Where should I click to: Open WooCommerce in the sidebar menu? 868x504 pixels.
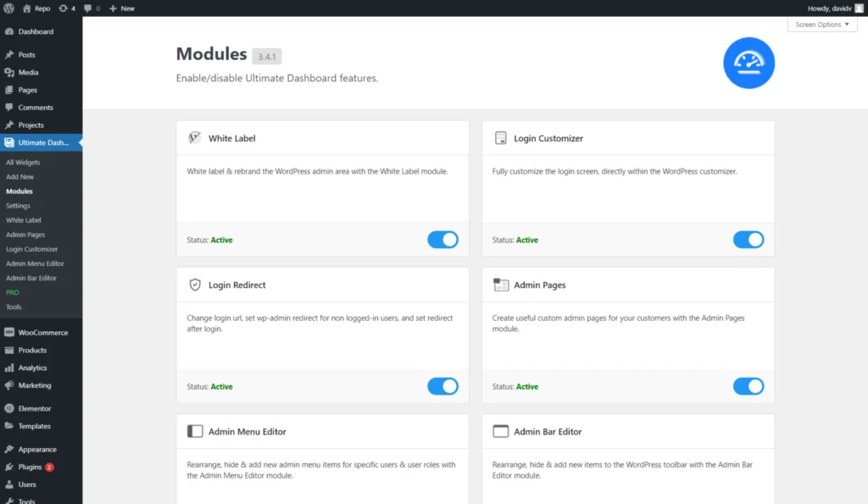tap(42, 333)
